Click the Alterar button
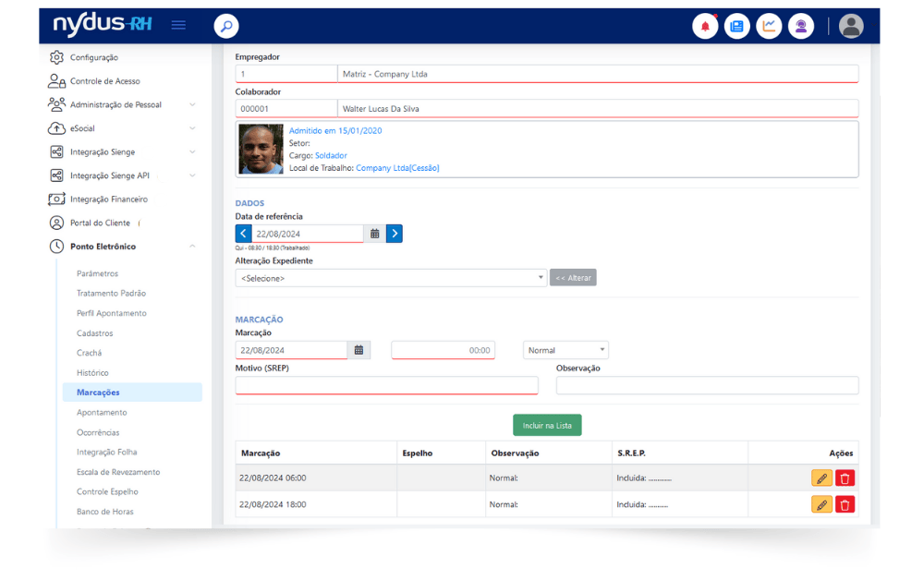The height and width of the screenshot is (580, 924). [x=573, y=277]
